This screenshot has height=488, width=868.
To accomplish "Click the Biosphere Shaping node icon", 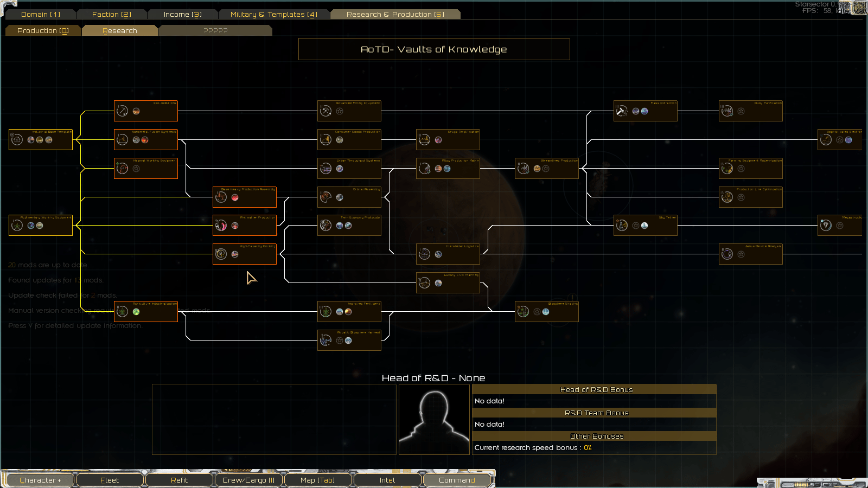I will (x=523, y=312).
